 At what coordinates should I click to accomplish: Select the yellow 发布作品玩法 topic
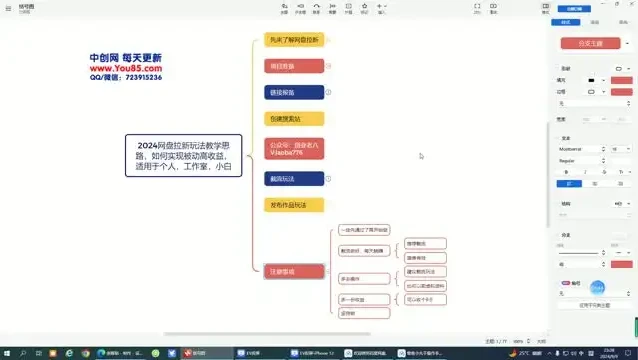point(294,205)
